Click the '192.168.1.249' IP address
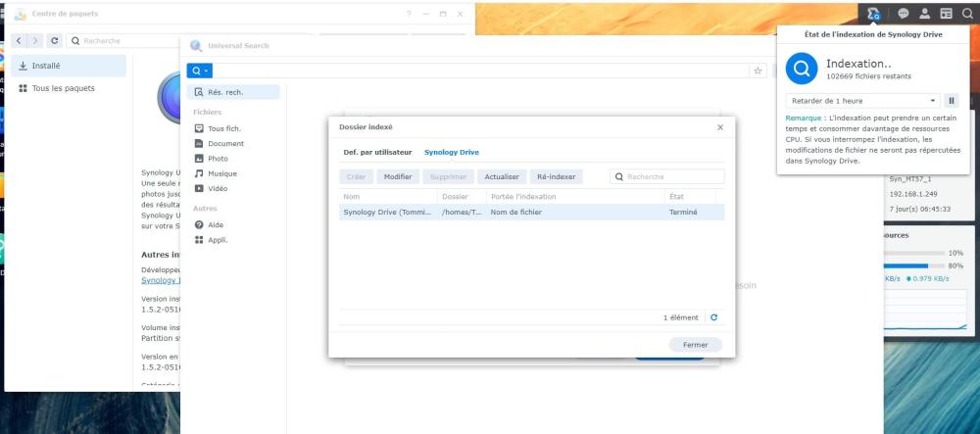Image resolution: width=980 pixels, height=434 pixels. tap(912, 194)
